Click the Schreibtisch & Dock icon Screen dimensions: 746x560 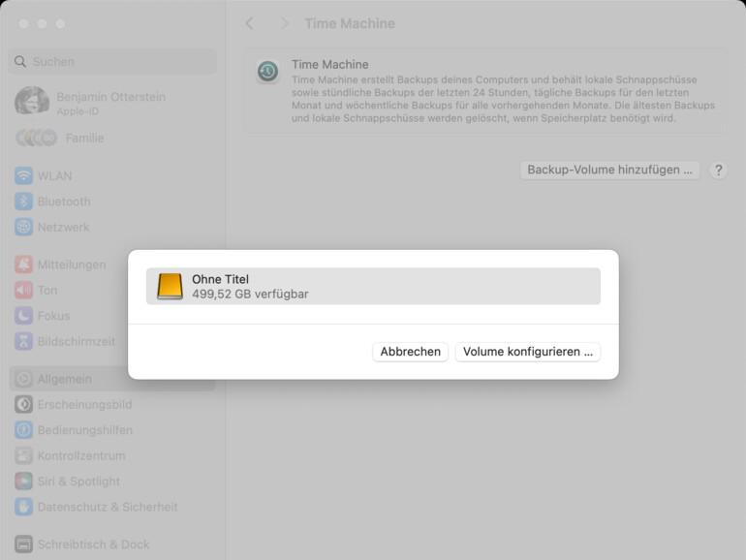pyautogui.click(x=23, y=544)
